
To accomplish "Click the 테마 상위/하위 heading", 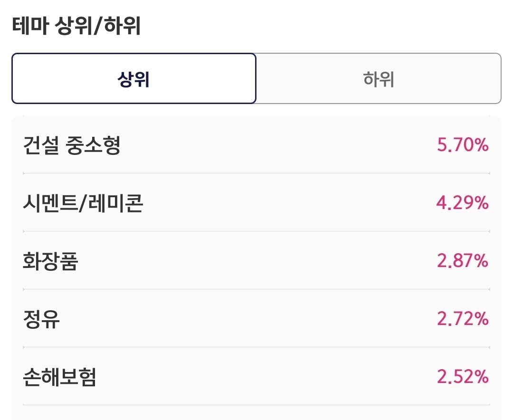I will [76, 26].
